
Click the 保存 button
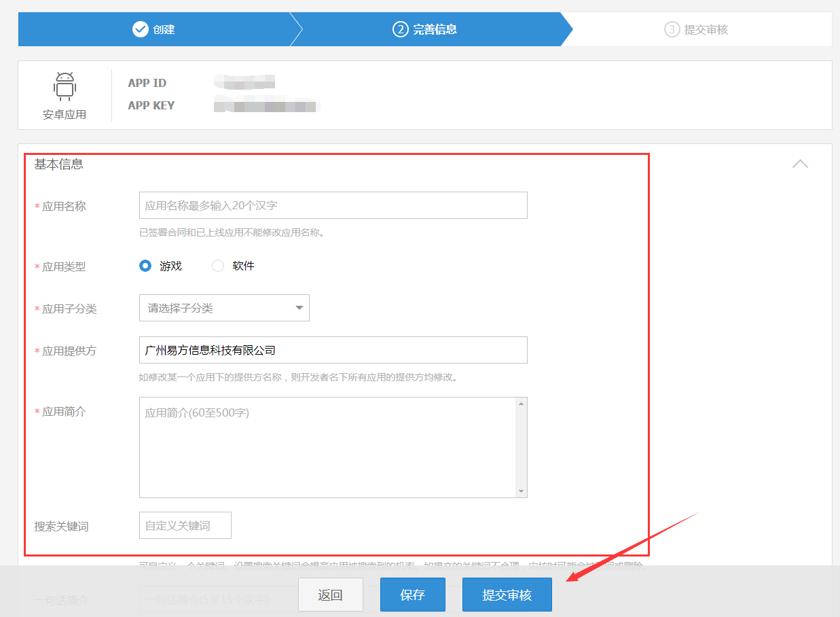tap(413, 595)
